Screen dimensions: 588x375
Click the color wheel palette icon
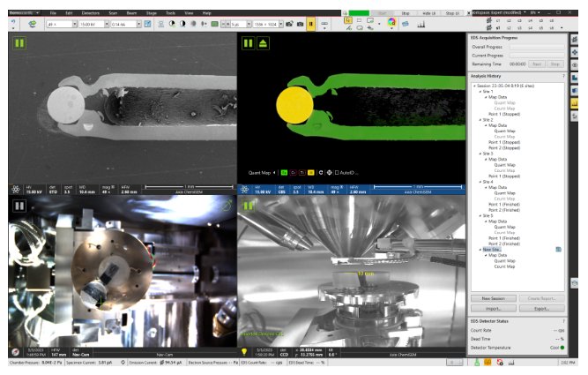391,21
